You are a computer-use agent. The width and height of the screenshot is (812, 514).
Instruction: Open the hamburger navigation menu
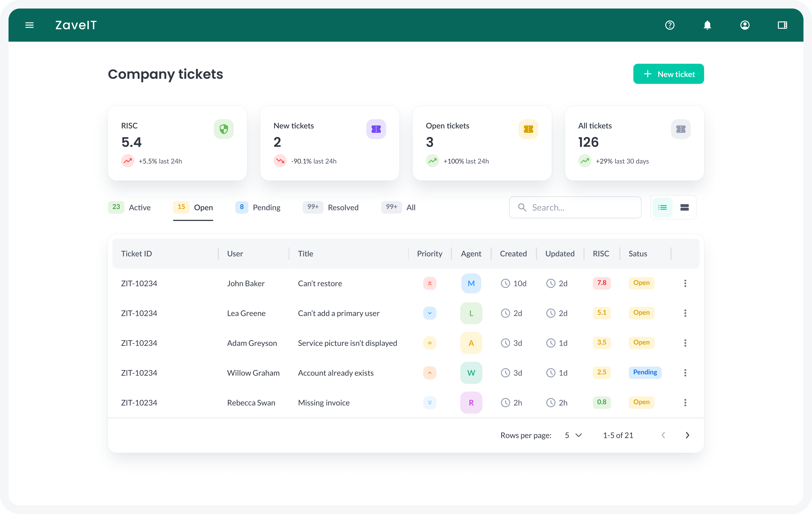click(x=29, y=25)
